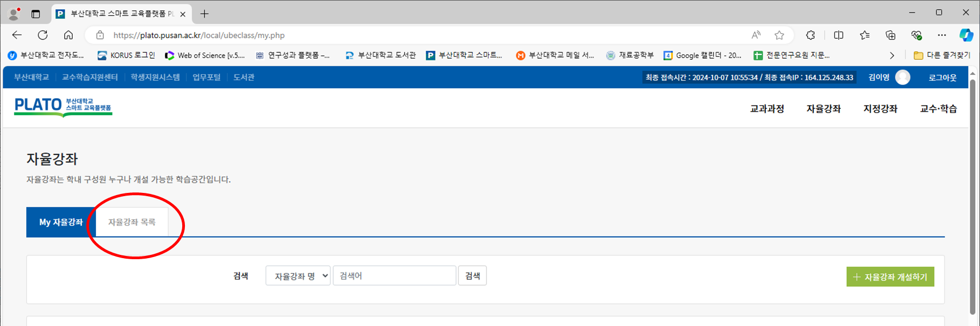The image size is (980, 326).
Task: Open browser extensions puzzle icon
Action: [810, 36]
